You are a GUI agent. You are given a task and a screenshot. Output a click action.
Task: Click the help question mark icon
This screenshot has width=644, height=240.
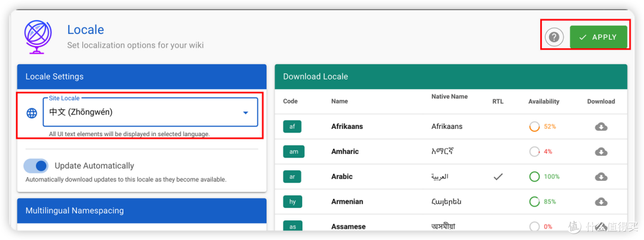click(x=555, y=38)
